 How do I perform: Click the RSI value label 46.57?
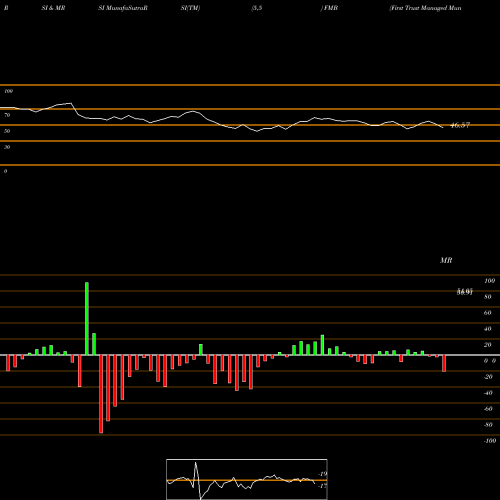[460, 125]
